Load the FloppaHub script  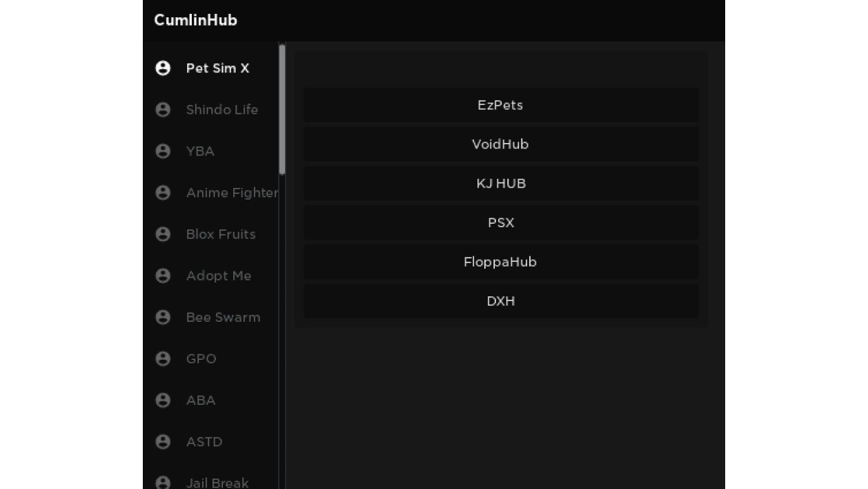pyautogui.click(x=501, y=262)
